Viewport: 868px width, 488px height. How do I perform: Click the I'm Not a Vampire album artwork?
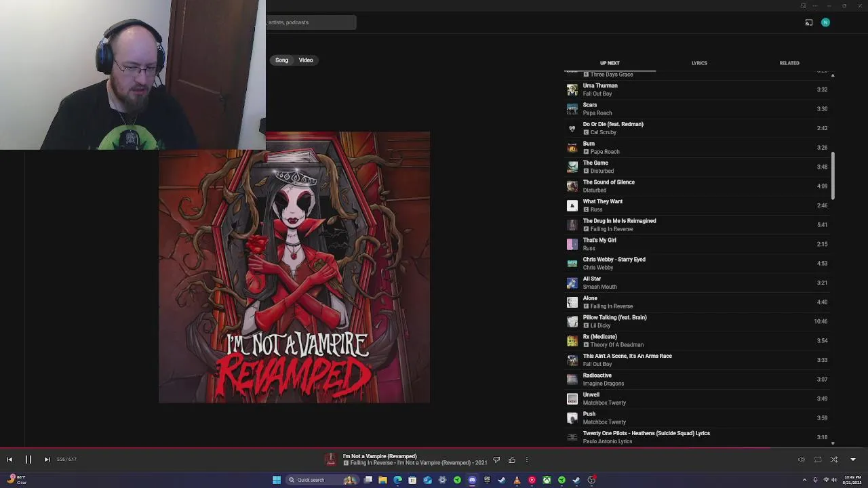pos(294,268)
